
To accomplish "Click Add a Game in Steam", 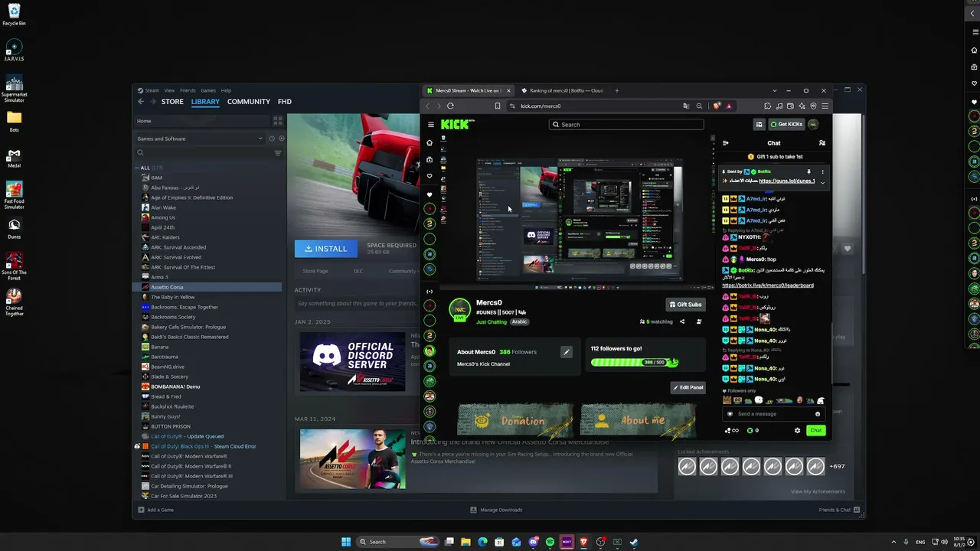I will [x=156, y=510].
